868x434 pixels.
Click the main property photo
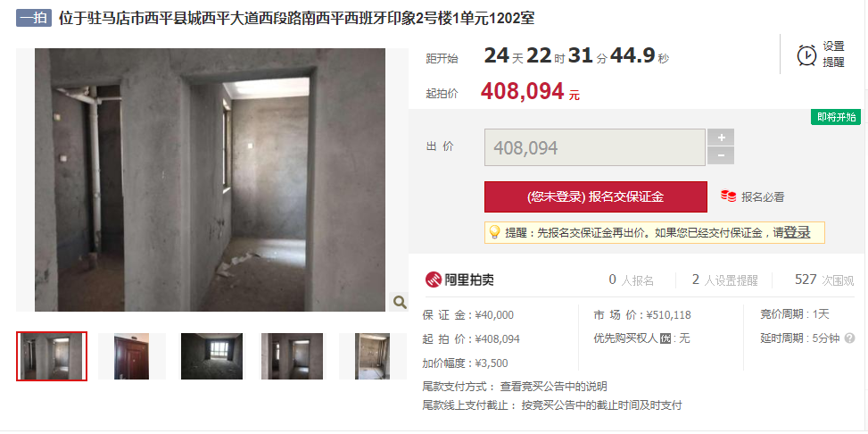210,179
